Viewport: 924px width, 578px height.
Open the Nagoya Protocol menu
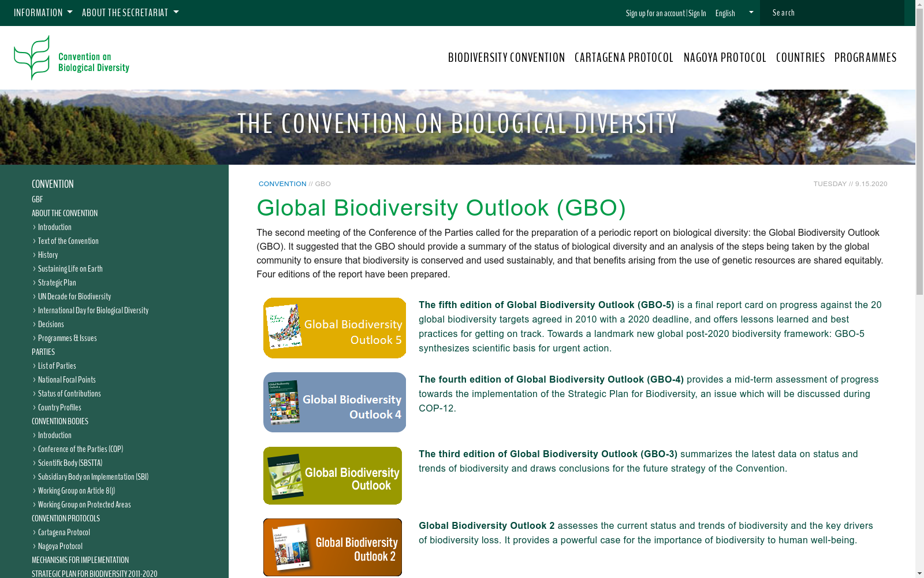coord(725,57)
